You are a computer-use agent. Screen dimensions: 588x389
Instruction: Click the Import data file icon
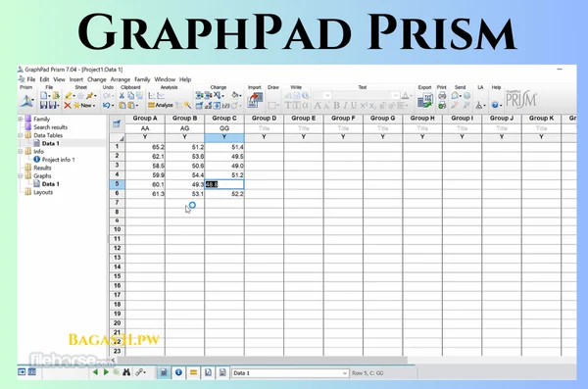[255, 100]
